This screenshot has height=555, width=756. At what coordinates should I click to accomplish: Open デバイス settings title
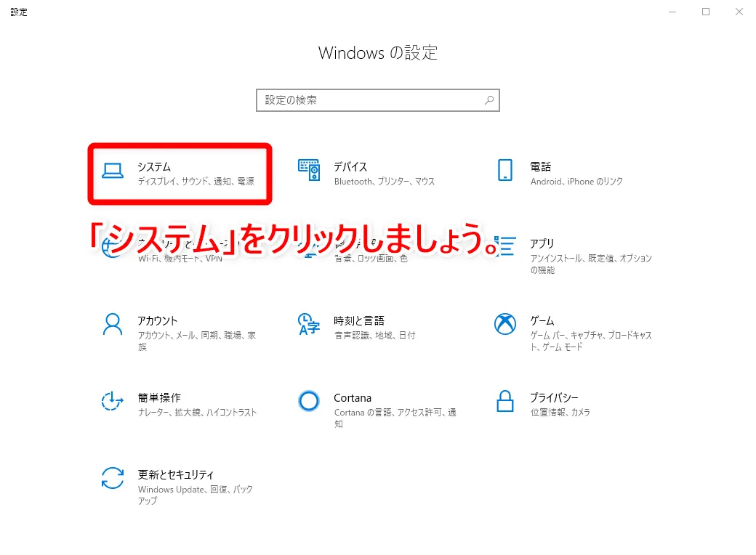[x=350, y=166]
